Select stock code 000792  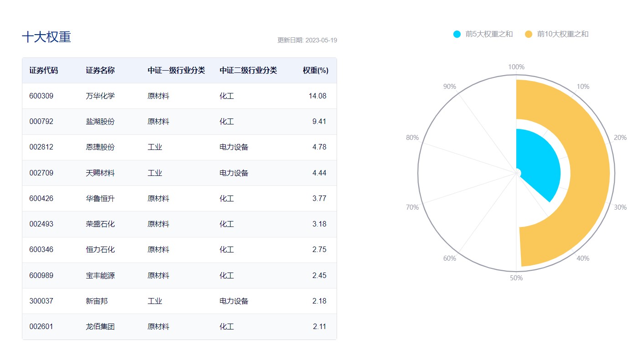coord(41,122)
